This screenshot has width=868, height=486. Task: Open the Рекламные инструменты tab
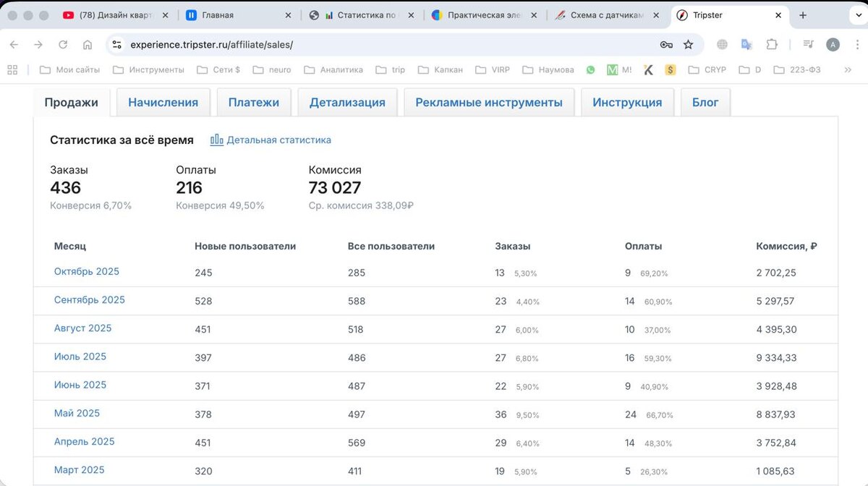[488, 103]
